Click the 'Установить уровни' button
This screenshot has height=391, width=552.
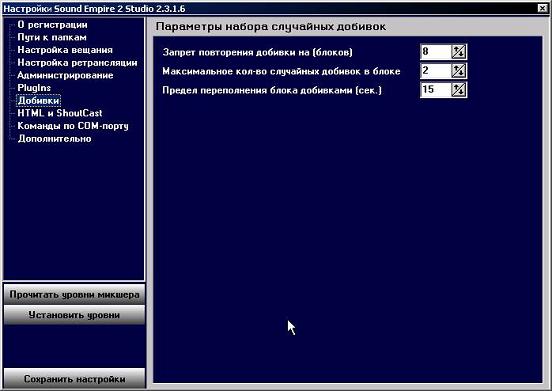[x=74, y=315]
